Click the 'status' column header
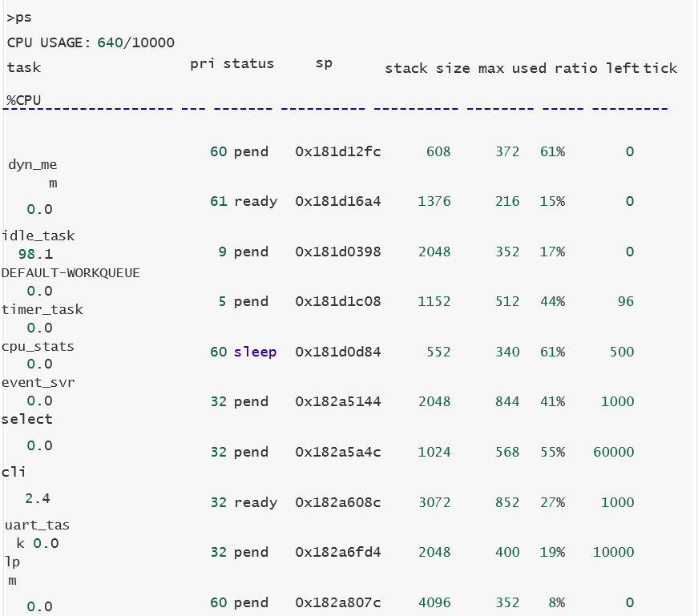Image resolution: width=698 pixels, height=616 pixels. 248,63
